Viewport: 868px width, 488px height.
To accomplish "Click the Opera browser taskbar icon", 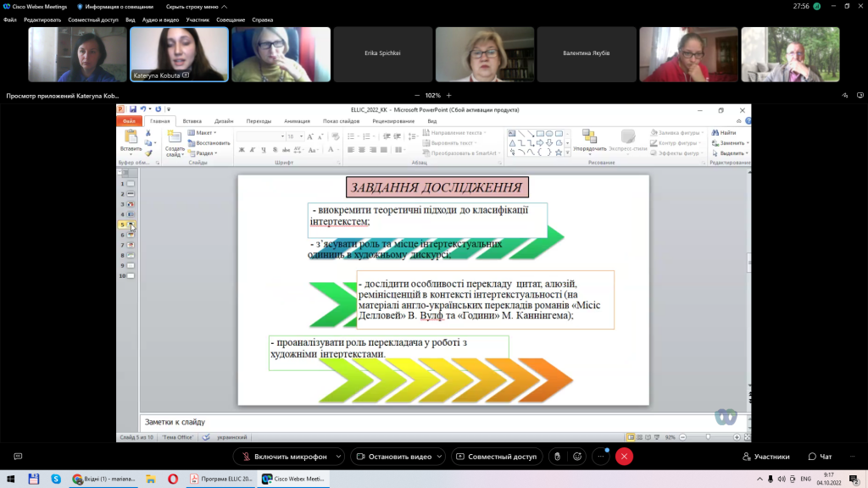I will (173, 479).
